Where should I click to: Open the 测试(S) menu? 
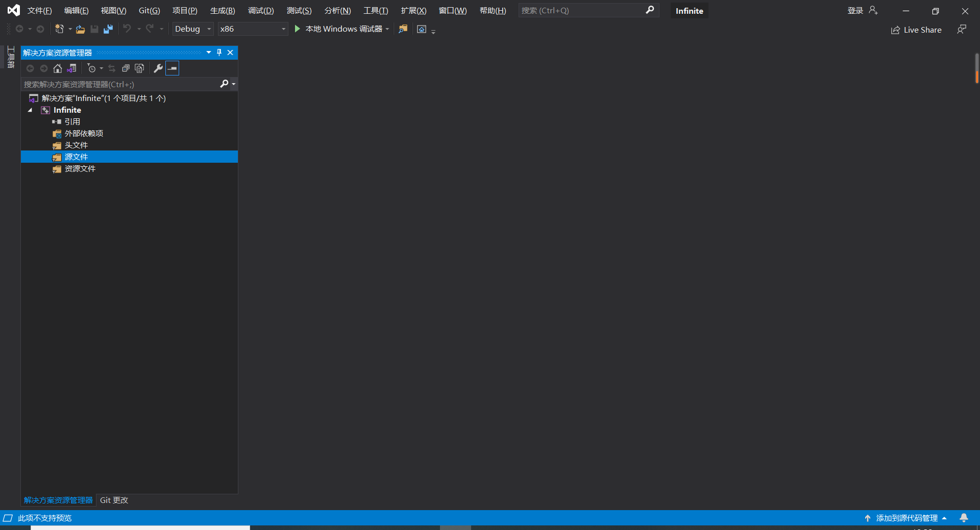pyautogui.click(x=299, y=11)
